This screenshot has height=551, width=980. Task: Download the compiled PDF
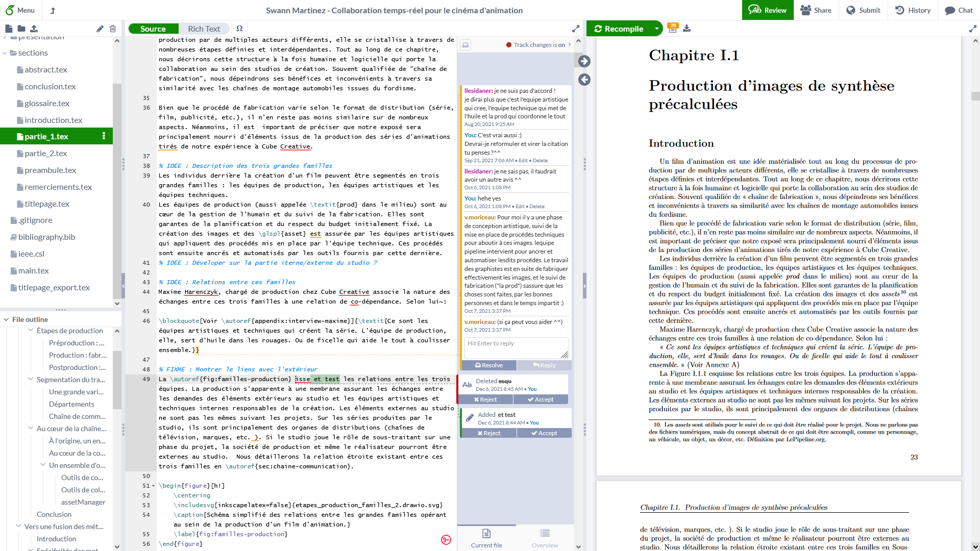pos(687,29)
